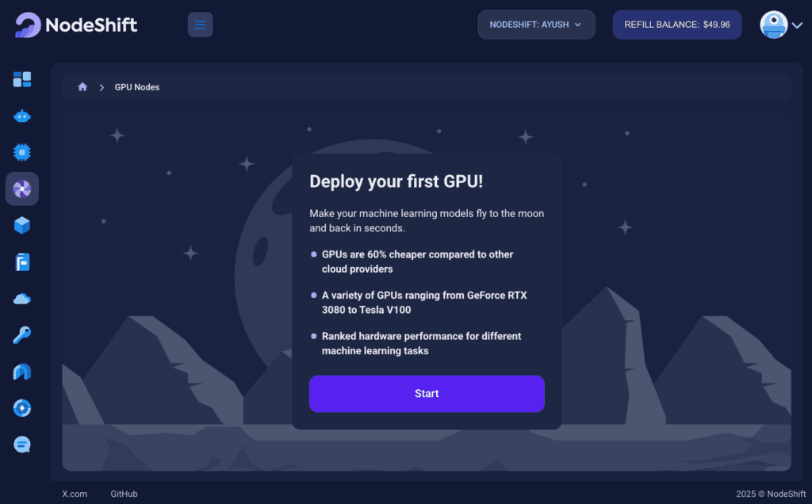This screenshot has height=504, width=812.
Task: Click the NodeShift logo
Action: (76, 25)
